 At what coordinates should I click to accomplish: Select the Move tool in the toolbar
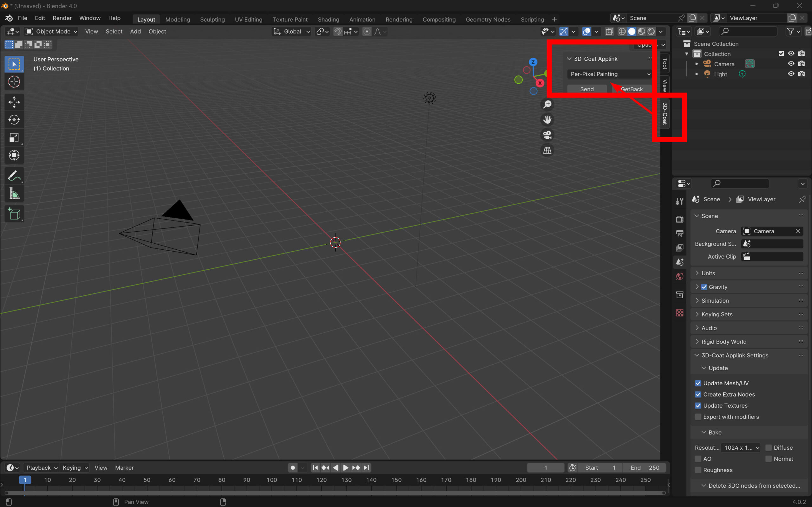[x=14, y=102]
